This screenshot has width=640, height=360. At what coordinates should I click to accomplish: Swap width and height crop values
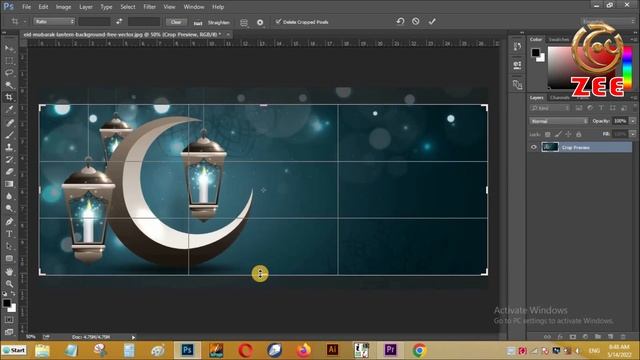click(x=119, y=22)
